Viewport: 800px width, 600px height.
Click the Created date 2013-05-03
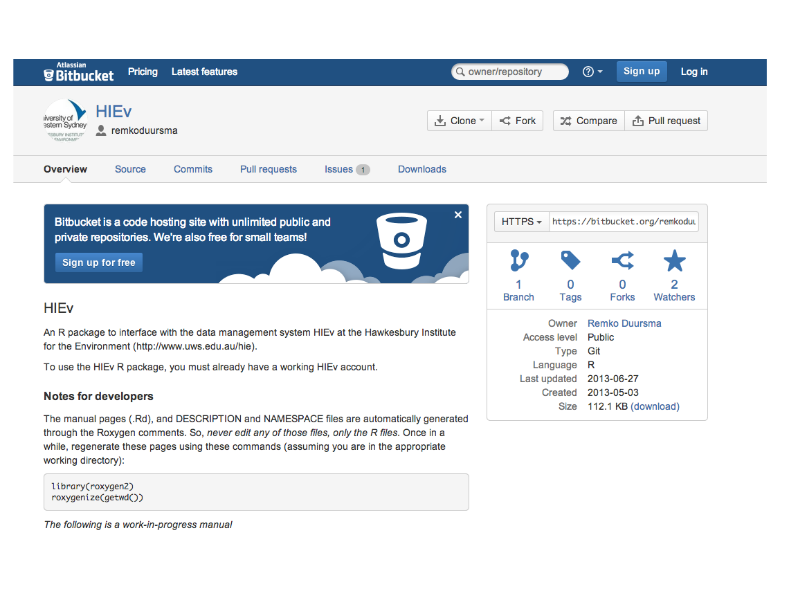613,393
